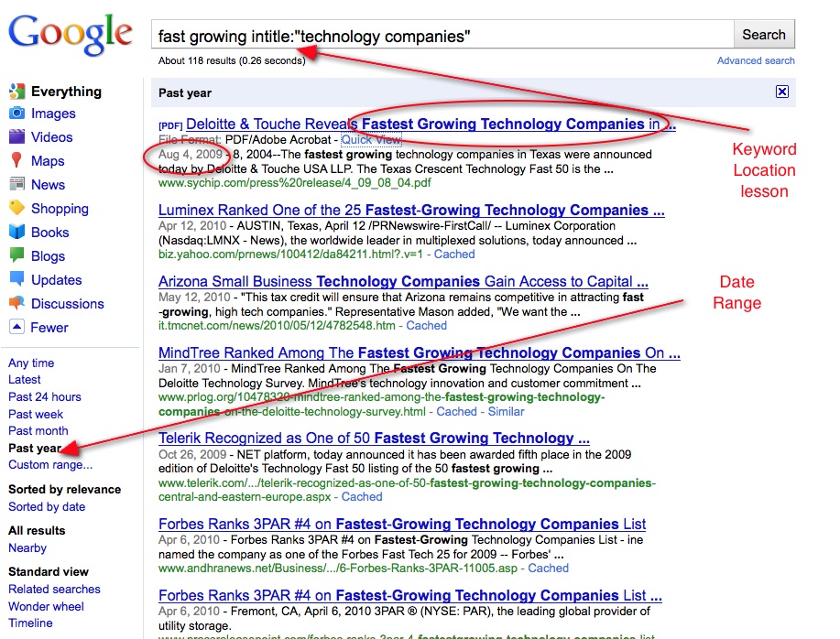840x639 pixels.
Task: Click the Maps pin icon
Action: 16,160
